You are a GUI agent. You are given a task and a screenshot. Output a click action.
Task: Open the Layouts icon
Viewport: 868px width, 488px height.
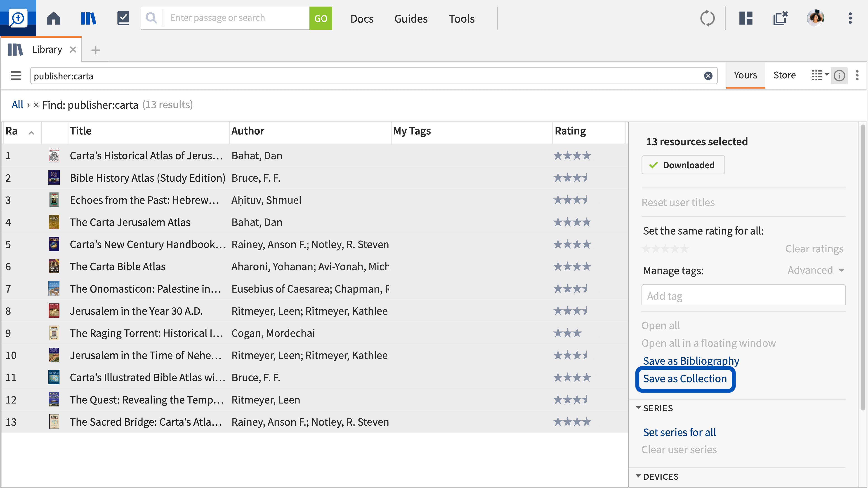[x=746, y=18]
